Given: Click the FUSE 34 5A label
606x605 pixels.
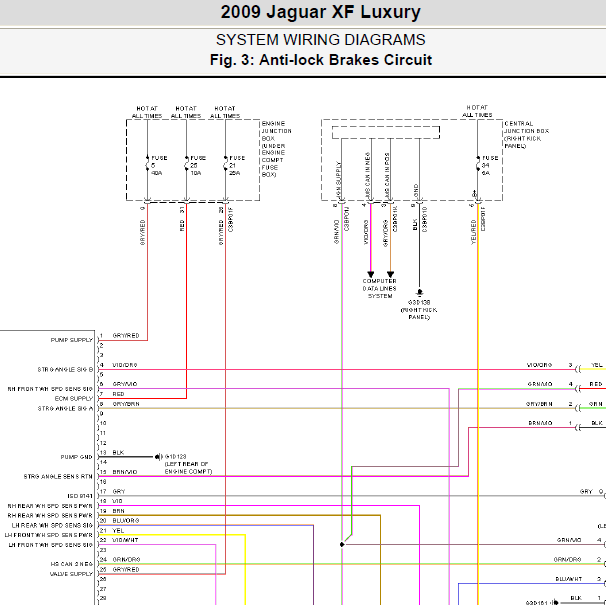Looking at the screenshot, I should tap(490, 165).
